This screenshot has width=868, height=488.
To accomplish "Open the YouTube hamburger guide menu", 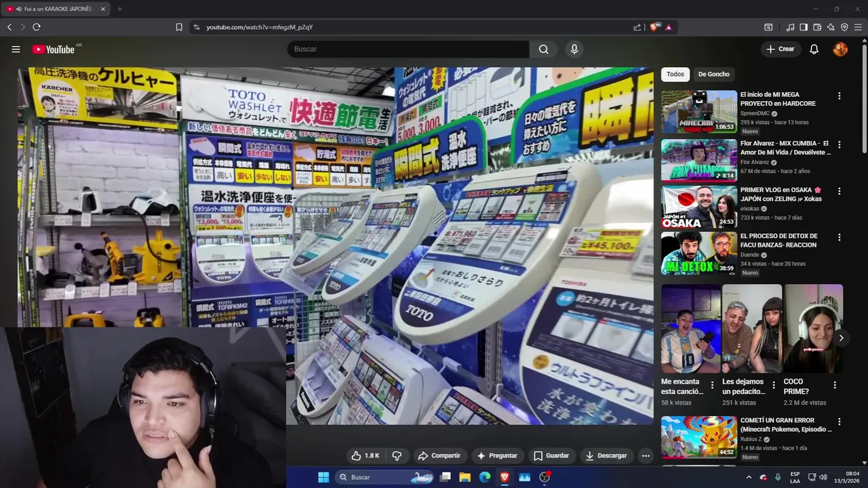I will click(x=16, y=49).
